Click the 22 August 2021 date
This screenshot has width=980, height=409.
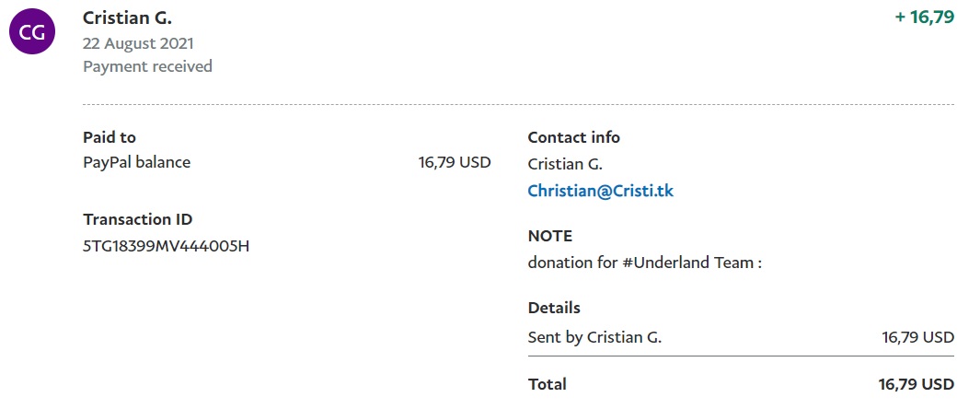tap(138, 43)
